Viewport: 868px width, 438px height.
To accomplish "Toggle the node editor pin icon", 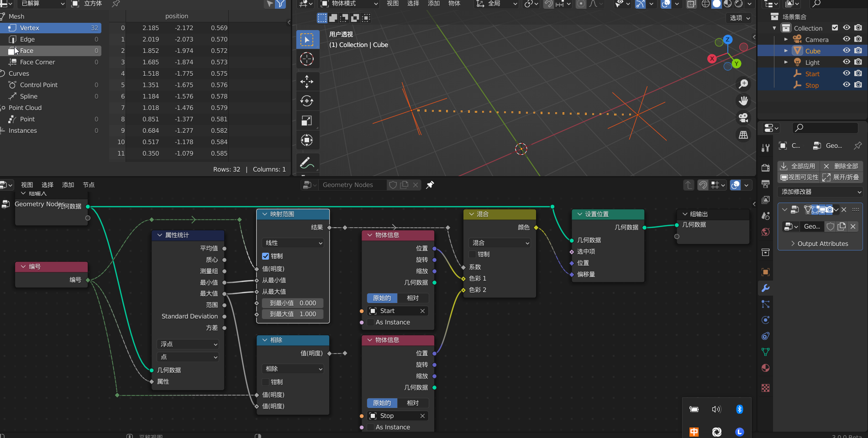I will (x=430, y=185).
